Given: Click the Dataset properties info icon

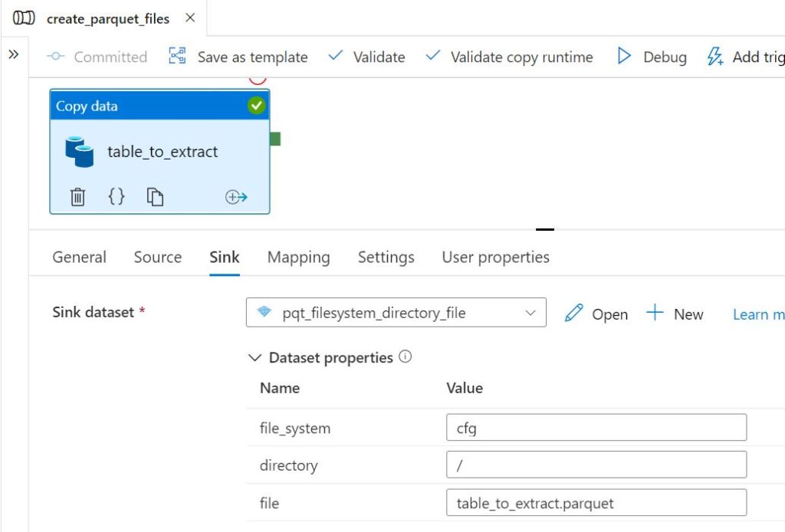Looking at the screenshot, I should pos(406,357).
